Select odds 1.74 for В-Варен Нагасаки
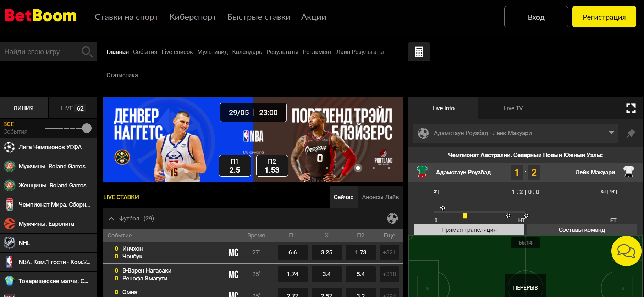 tap(293, 274)
